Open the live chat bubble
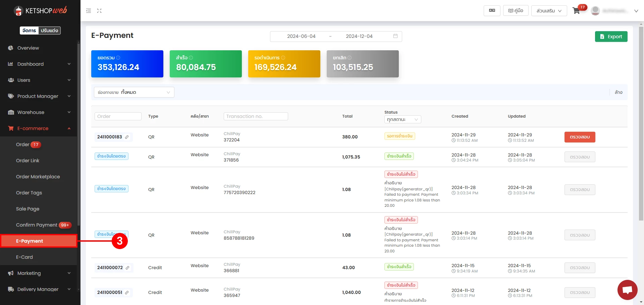The image size is (644, 305). coord(628,290)
